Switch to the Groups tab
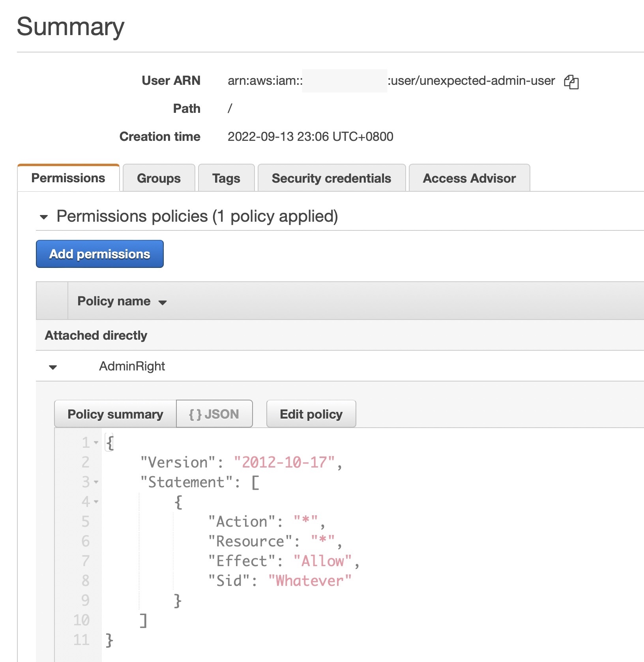 point(159,178)
